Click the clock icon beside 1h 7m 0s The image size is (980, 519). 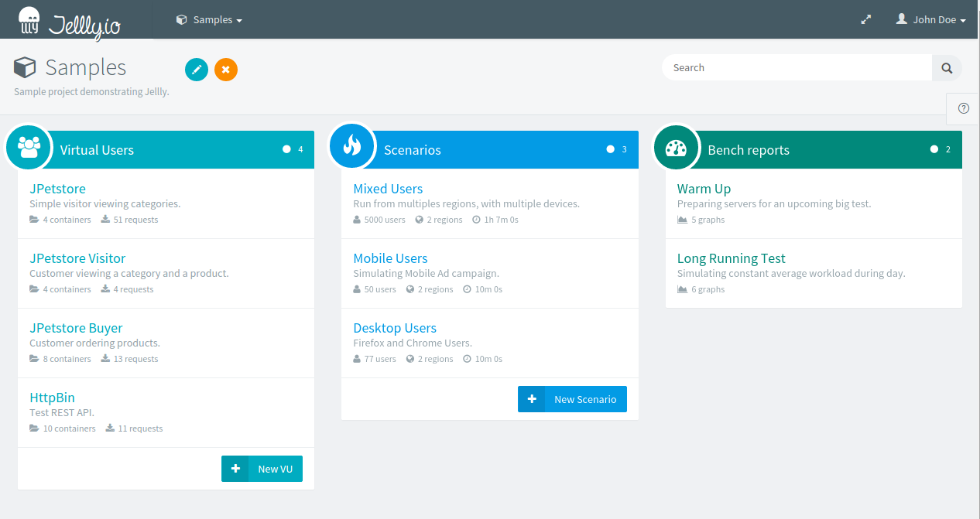[477, 220]
